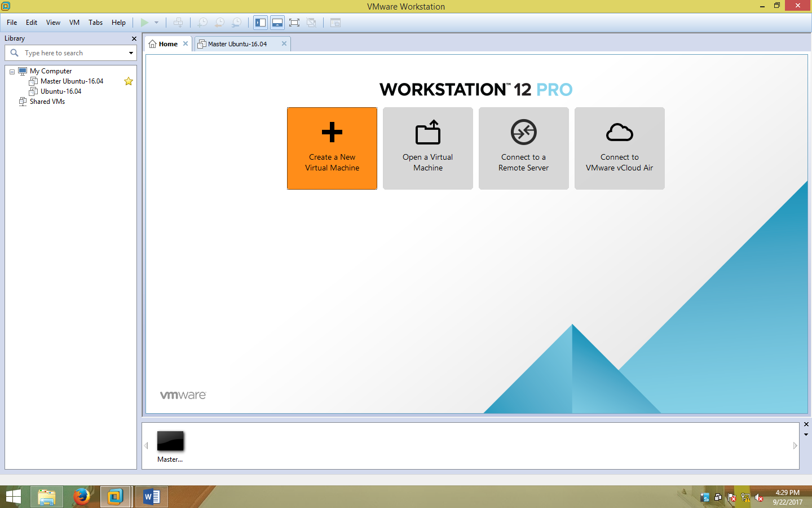The height and width of the screenshot is (508, 812).
Task: Open the Tabs menu
Action: [96, 23]
